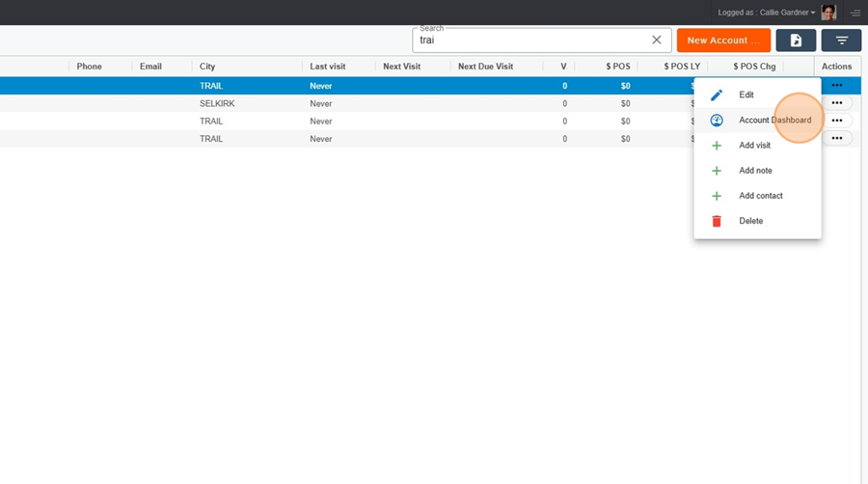This screenshot has height=484, width=868.
Task: Click the red trash Delete icon
Action: (x=717, y=221)
